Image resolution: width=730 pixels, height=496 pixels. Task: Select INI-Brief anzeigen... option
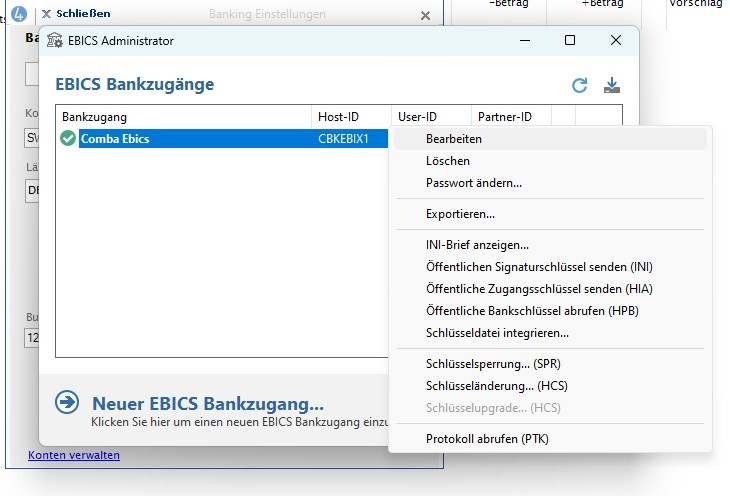coord(477,245)
